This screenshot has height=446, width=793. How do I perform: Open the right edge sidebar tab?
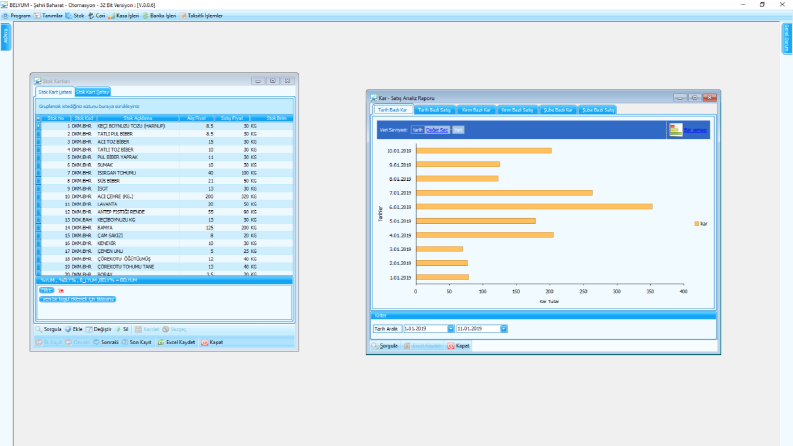787,38
